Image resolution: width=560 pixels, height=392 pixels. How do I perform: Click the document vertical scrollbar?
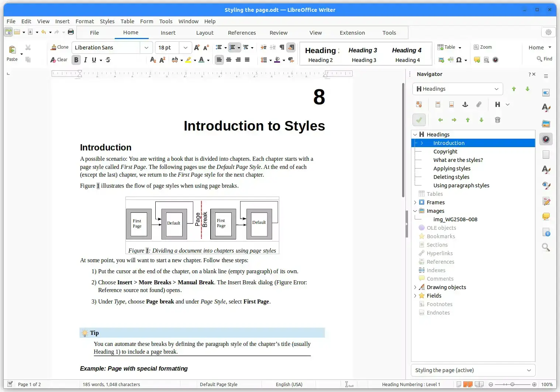click(404, 140)
